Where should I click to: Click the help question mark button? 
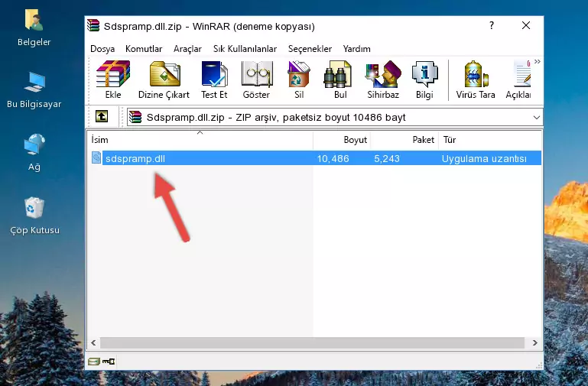492,25
